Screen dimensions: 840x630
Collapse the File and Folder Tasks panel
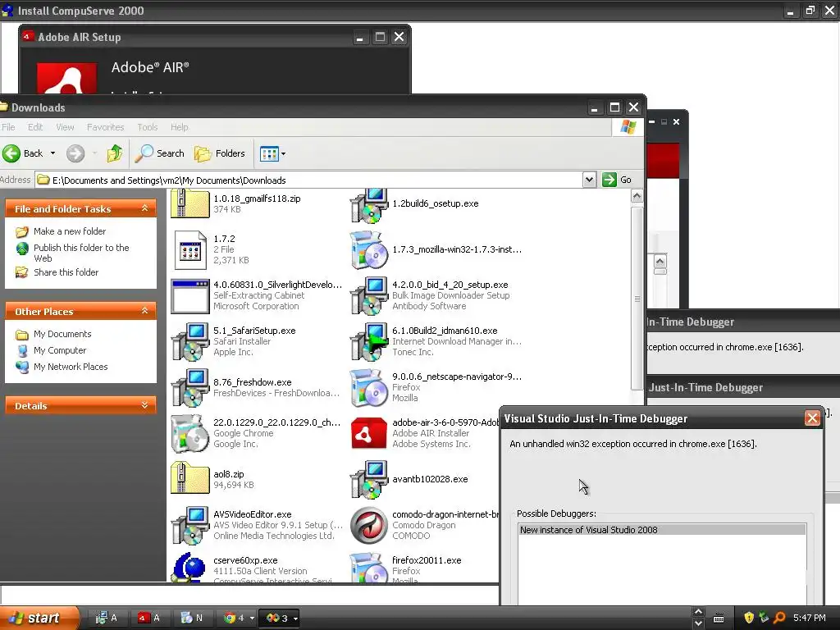tap(144, 208)
